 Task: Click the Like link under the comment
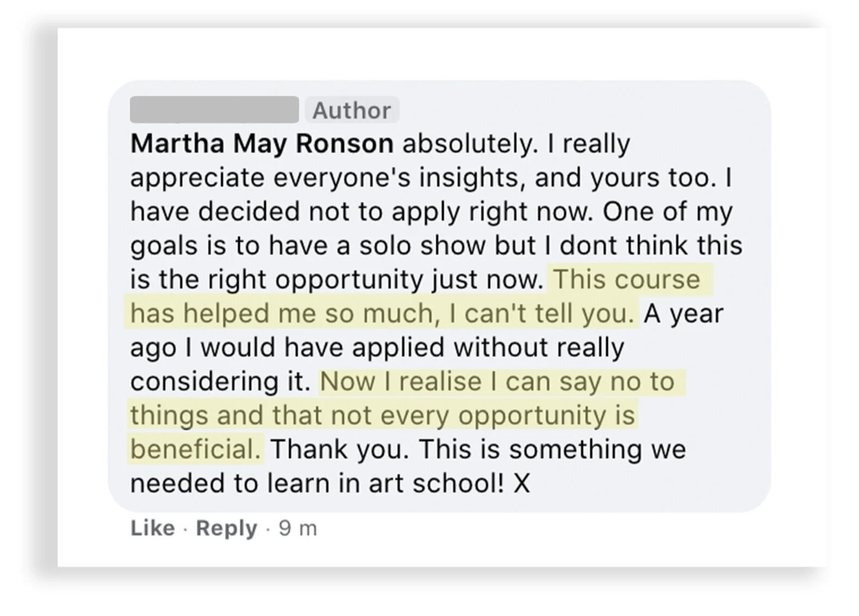(152, 528)
